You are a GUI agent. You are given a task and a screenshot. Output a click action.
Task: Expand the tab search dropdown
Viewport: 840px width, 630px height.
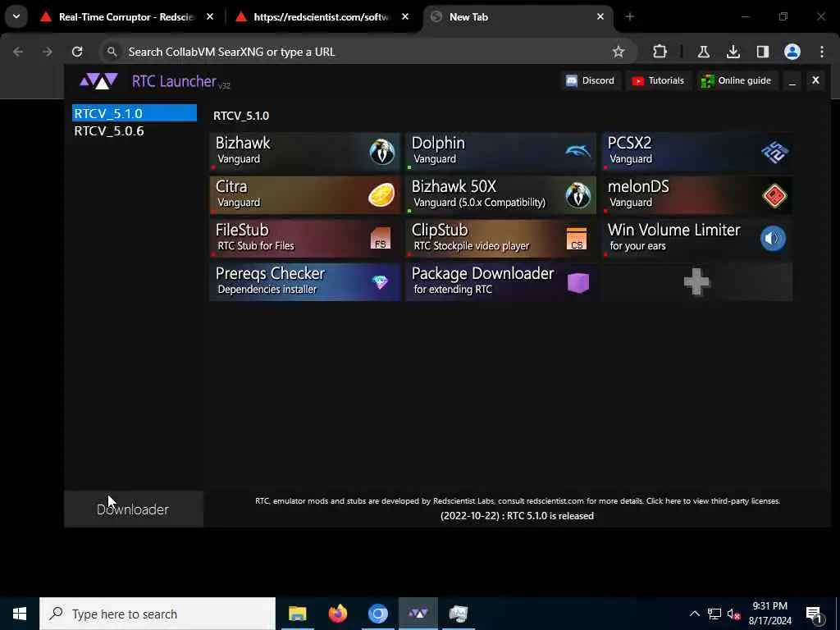(16, 16)
